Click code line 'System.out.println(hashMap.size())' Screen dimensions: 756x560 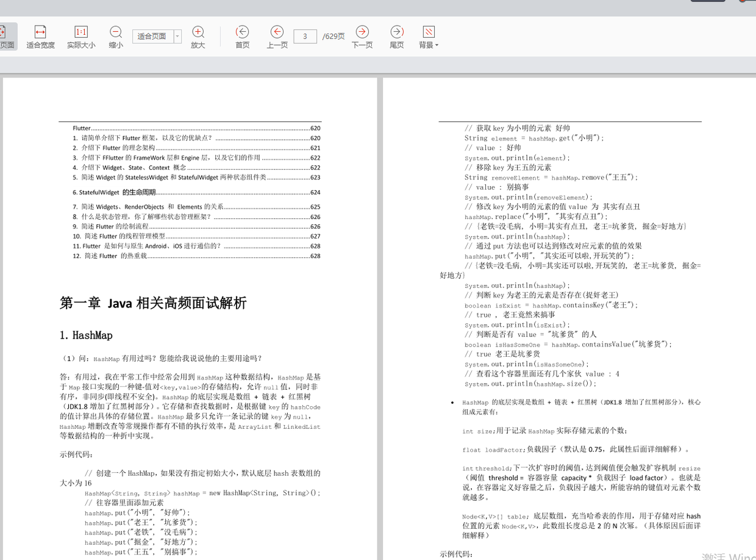(x=530, y=384)
